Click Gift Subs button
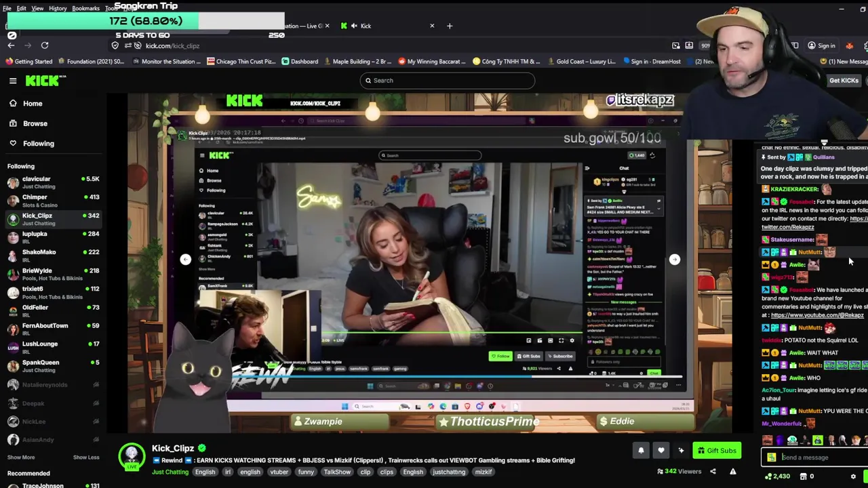Viewport: 868px width, 488px height. pyautogui.click(x=716, y=450)
